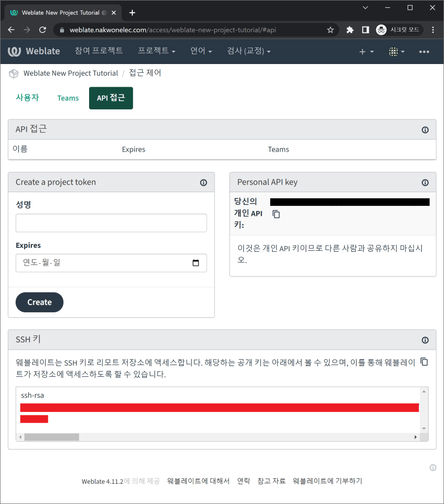Image resolution: width=444 pixels, height=504 pixels.
Task: Expand the 프로젝트 dropdown menu
Action: 157,51
